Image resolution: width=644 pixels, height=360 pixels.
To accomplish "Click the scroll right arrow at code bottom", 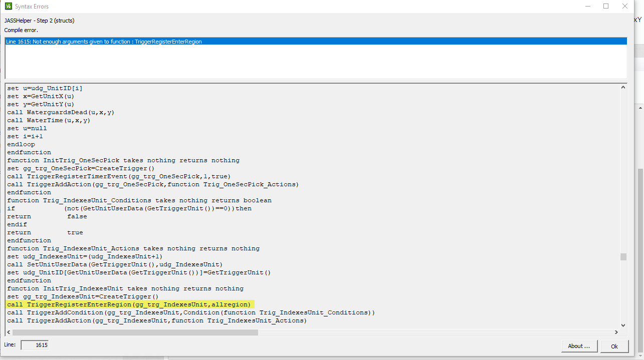I will click(x=616, y=332).
